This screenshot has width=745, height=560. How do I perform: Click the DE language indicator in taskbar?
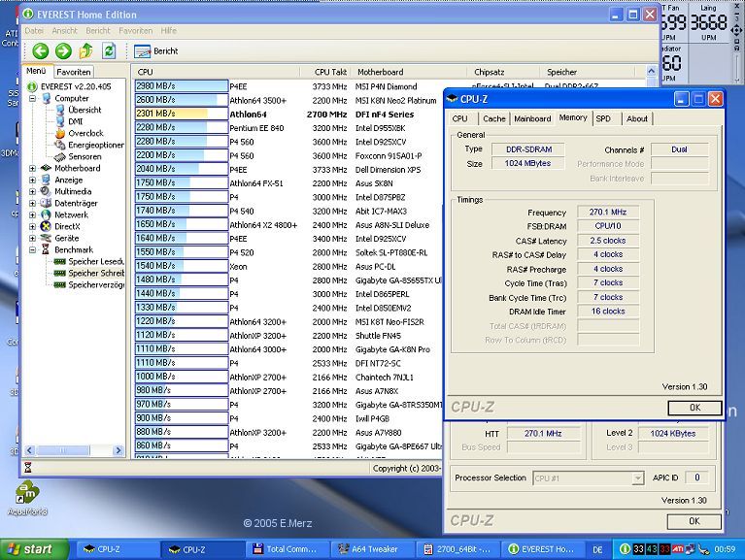point(597,549)
